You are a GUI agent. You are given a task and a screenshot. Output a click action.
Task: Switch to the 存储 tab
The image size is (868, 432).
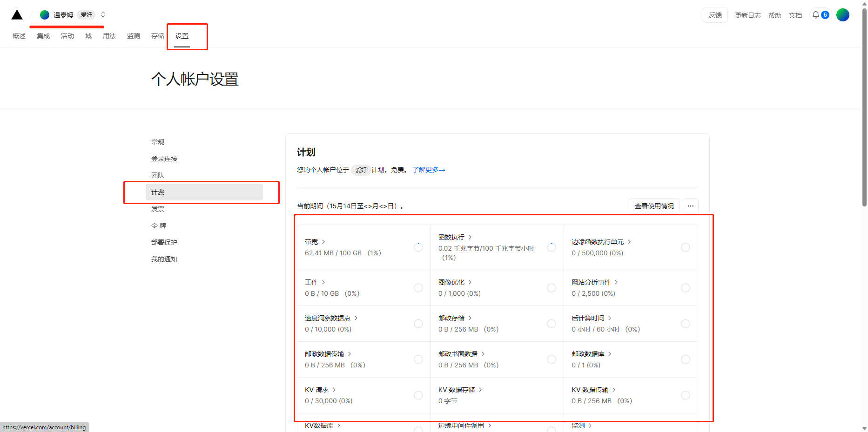point(157,35)
